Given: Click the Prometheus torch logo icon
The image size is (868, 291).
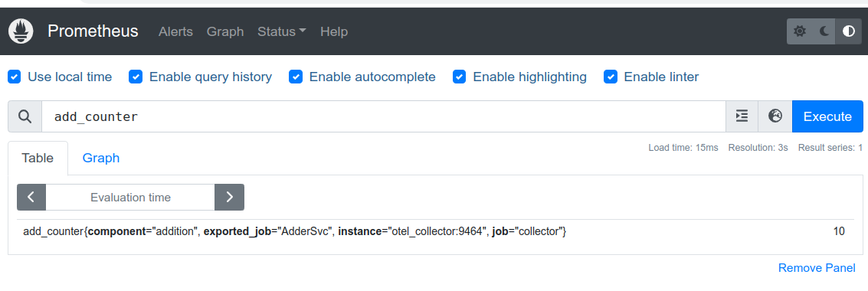Looking at the screenshot, I should 21,31.
